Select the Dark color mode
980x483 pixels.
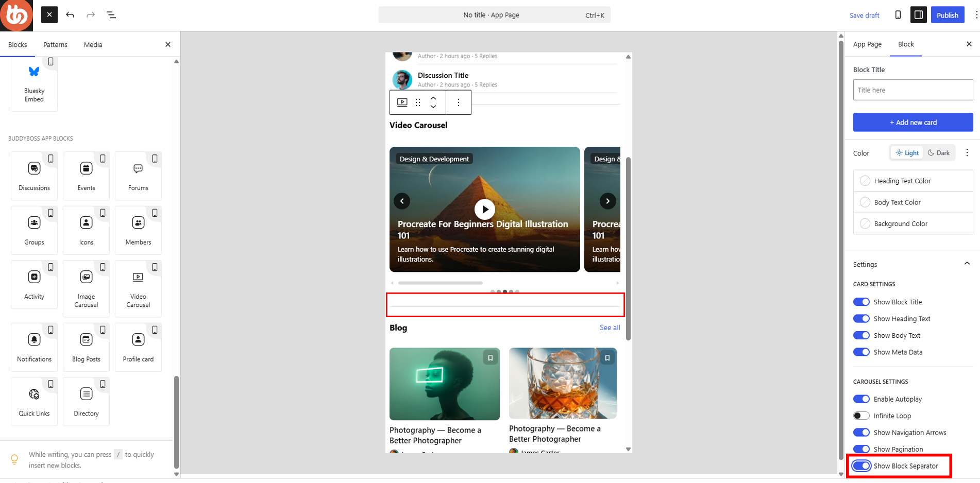pyautogui.click(x=939, y=153)
